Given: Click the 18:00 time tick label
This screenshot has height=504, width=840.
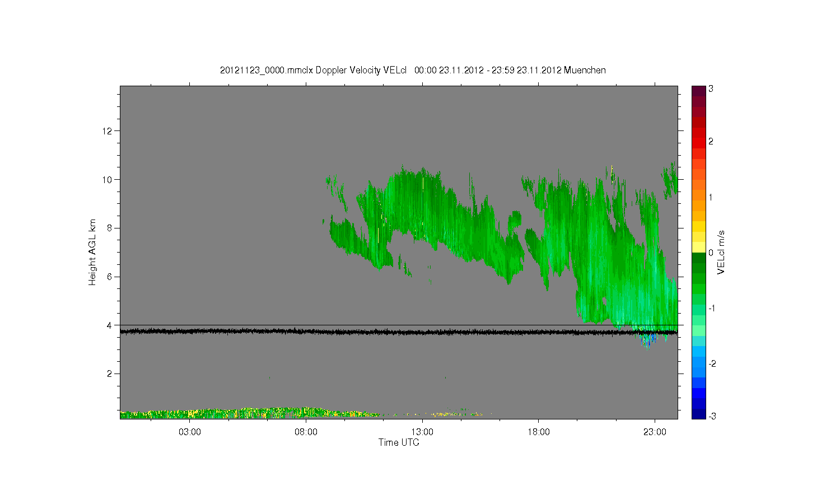Looking at the screenshot, I should click(x=539, y=432).
